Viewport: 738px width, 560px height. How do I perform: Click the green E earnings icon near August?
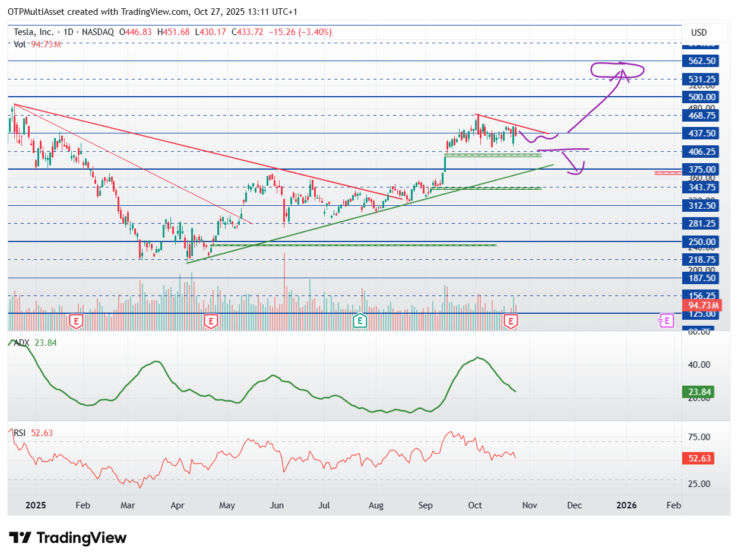tap(359, 321)
